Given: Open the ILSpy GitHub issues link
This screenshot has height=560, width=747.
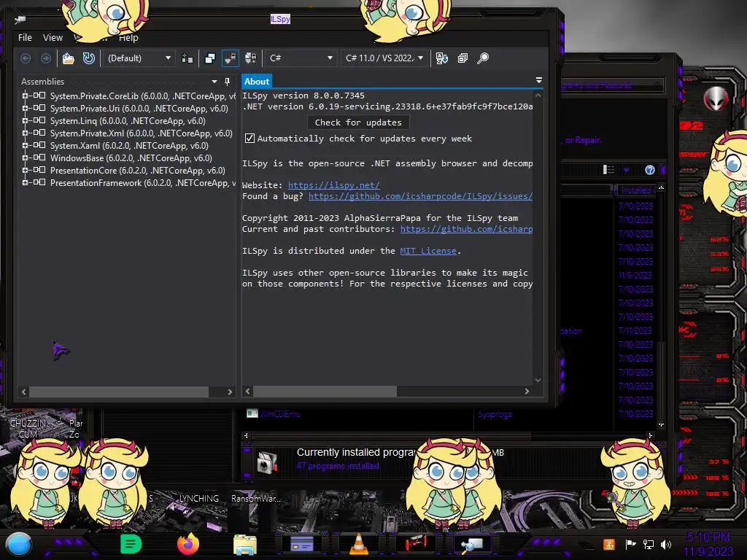Looking at the screenshot, I should [420, 196].
